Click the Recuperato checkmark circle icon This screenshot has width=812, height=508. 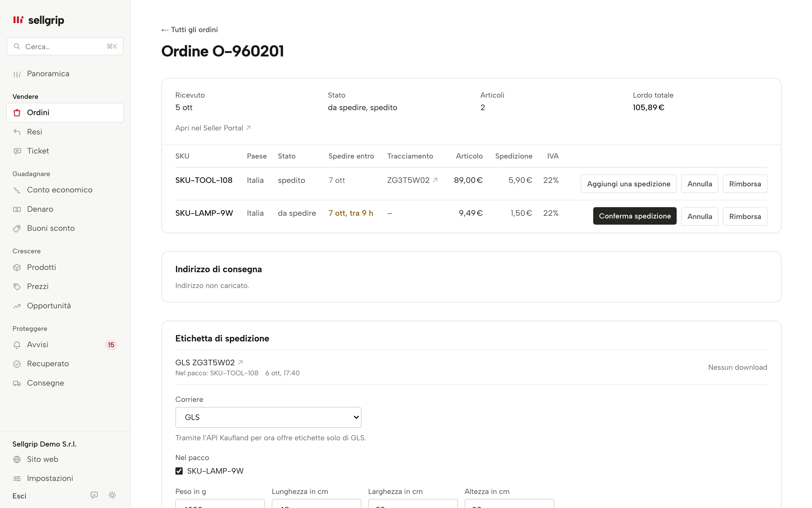17,364
